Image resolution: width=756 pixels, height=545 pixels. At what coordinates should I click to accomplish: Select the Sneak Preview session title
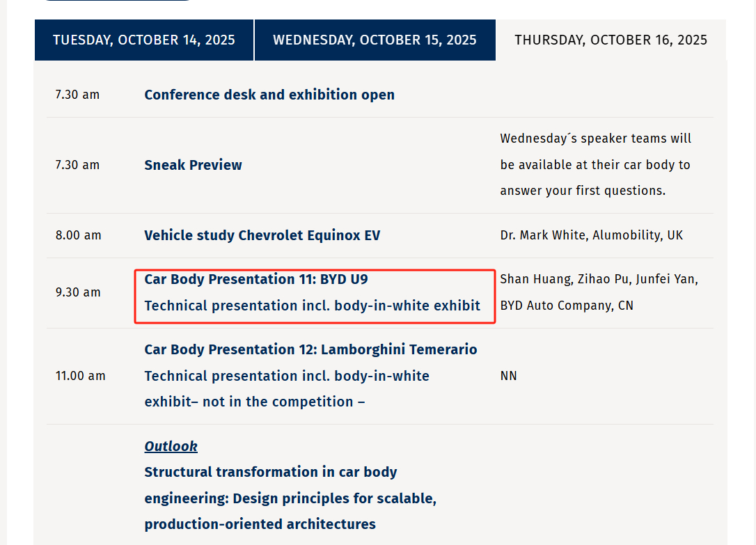coord(193,165)
